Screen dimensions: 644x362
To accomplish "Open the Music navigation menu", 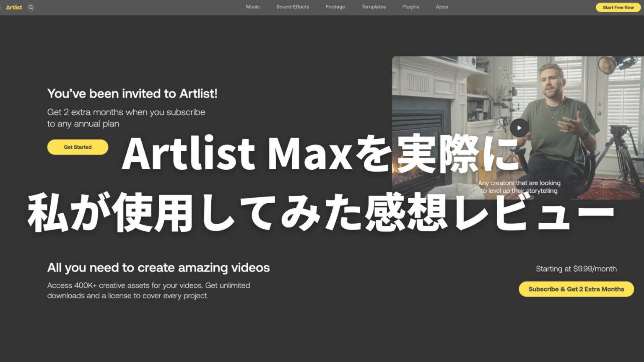I will click(x=252, y=7).
